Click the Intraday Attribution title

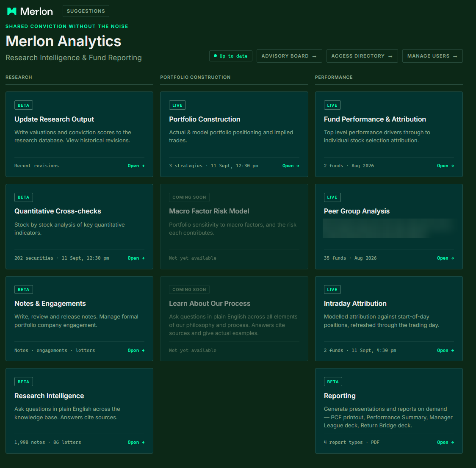355,304
